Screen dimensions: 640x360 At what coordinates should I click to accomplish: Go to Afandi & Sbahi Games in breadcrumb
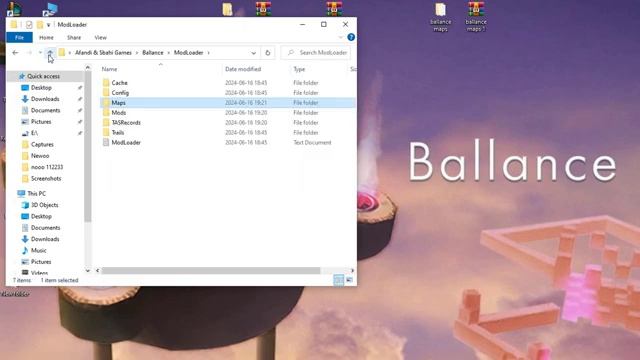(x=103, y=53)
